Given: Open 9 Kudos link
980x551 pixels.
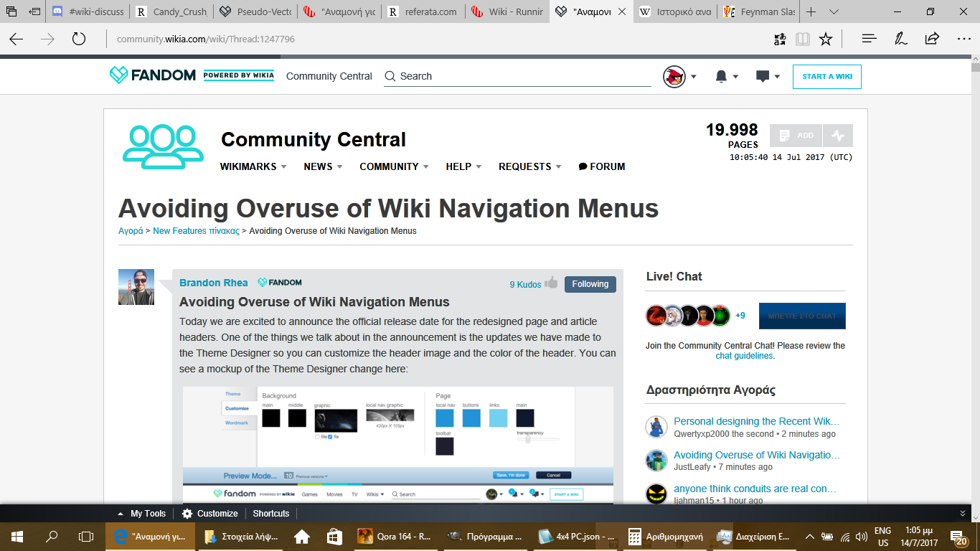Looking at the screenshot, I should (x=525, y=285).
